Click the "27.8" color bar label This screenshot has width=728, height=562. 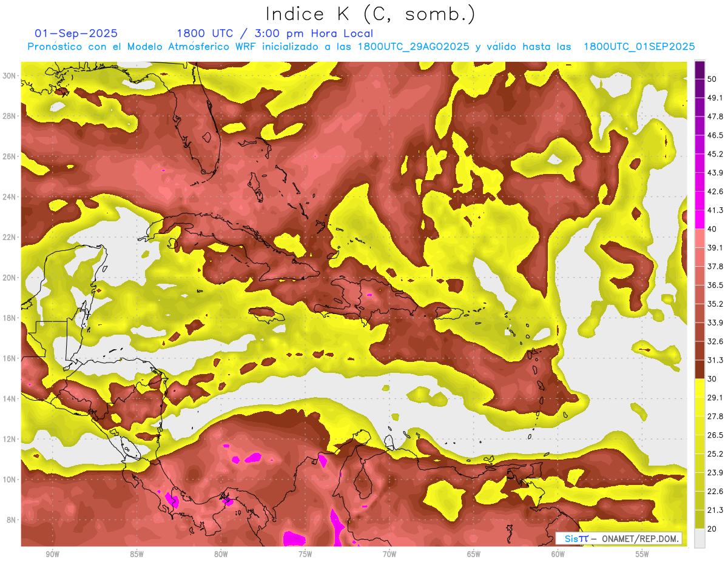715,416
